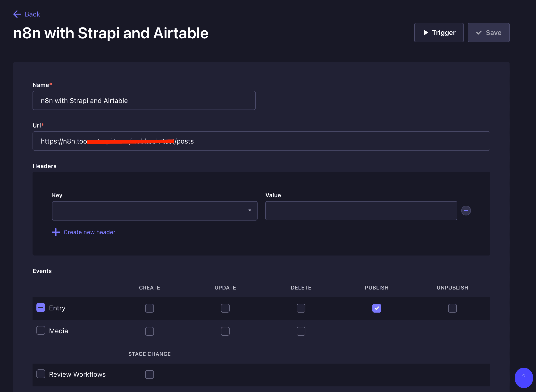Image resolution: width=536 pixels, height=392 pixels.
Task: Click the UNPUBLISH column header text
Action: (452, 288)
